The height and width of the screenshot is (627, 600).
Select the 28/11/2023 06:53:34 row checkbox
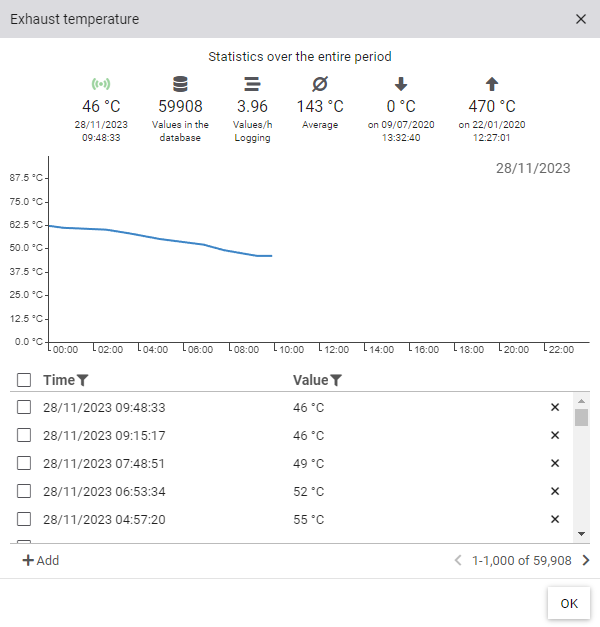[24, 491]
